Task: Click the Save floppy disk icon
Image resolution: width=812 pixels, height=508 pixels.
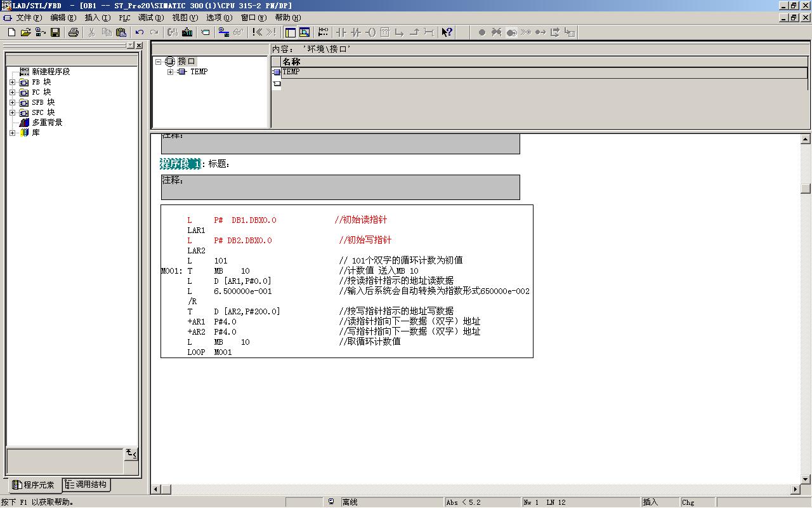Action: (x=55, y=32)
